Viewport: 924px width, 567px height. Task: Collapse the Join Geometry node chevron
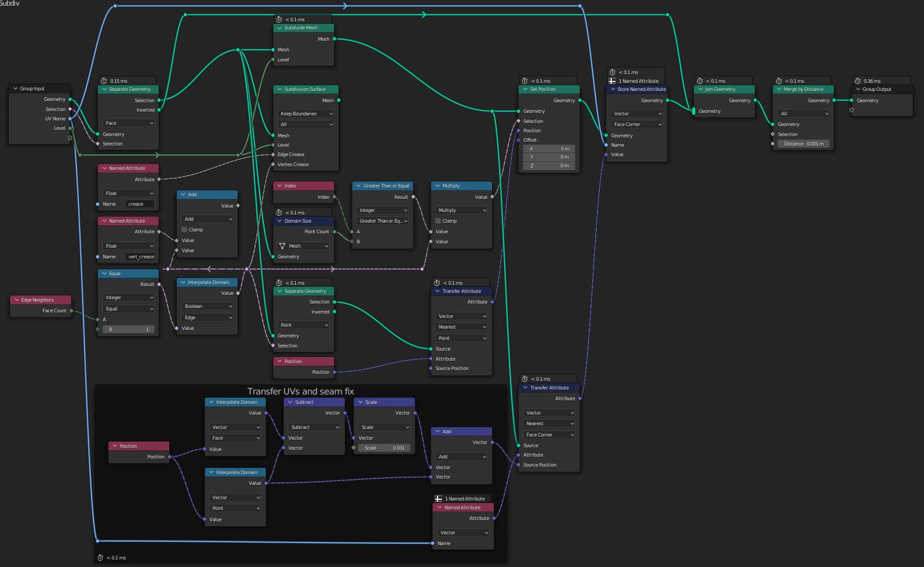(x=700, y=89)
